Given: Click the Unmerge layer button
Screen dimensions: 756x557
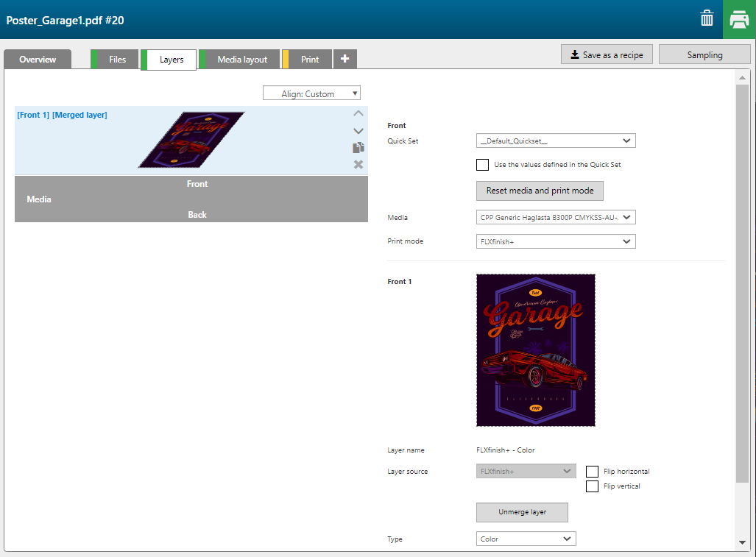Looking at the screenshot, I should click(x=522, y=512).
